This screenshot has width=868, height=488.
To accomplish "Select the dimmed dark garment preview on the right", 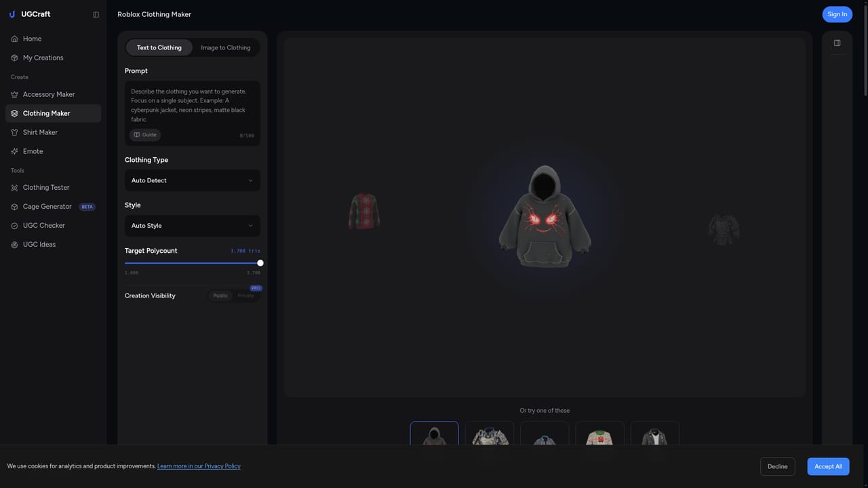I will click(x=724, y=229).
